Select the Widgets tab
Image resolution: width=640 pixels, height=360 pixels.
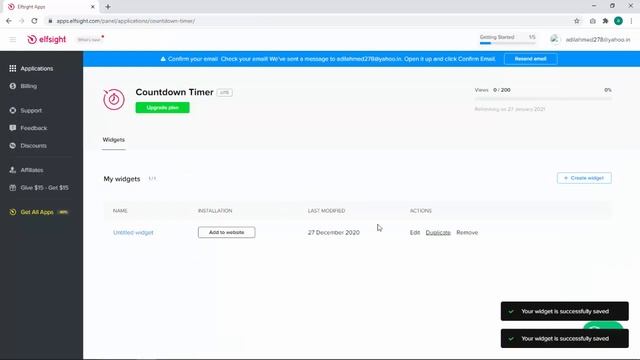point(113,140)
